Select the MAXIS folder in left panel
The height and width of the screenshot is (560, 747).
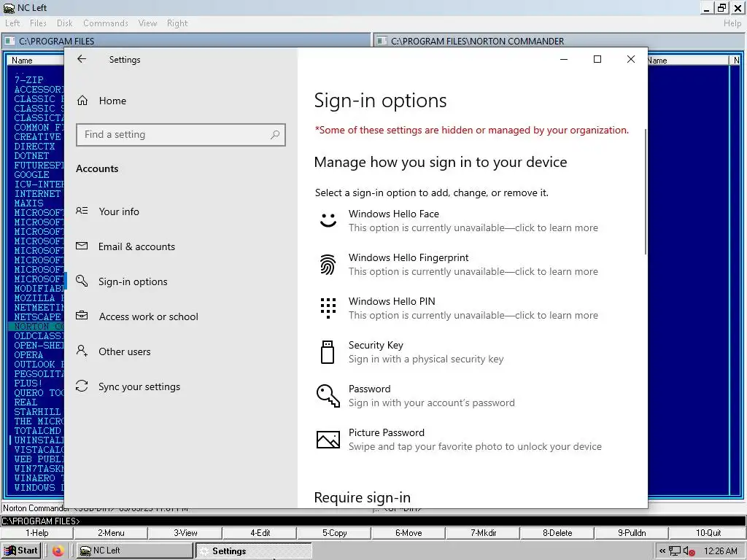click(x=28, y=203)
